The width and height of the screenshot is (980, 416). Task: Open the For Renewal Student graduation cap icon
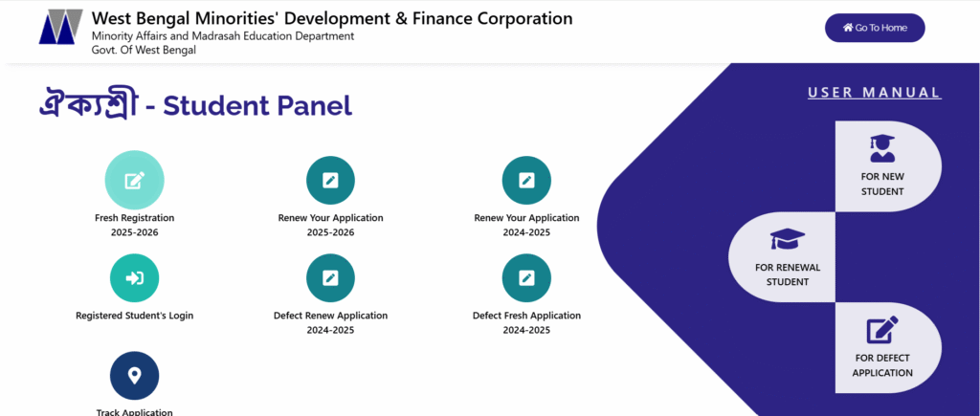[x=788, y=239]
